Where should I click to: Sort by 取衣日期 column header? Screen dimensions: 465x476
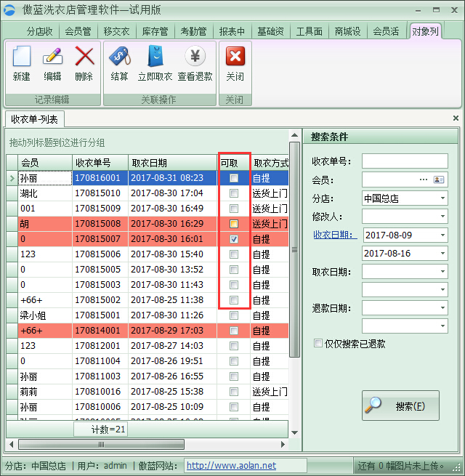(172, 162)
